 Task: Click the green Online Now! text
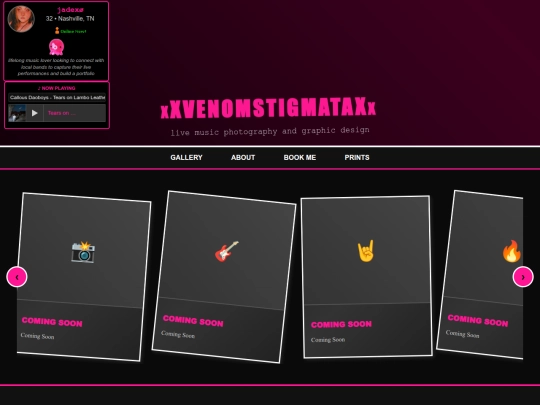[73, 31]
